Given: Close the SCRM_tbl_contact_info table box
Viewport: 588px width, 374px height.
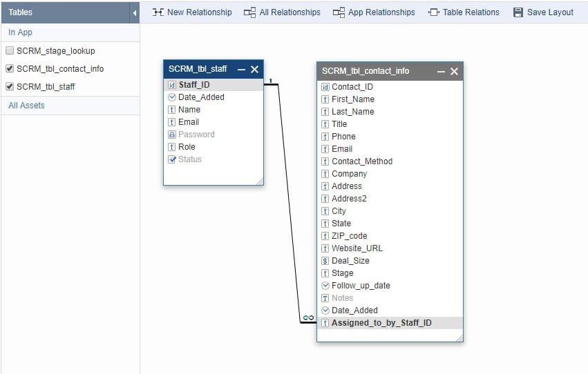Looking at the screenshot, I should (454, 72).
